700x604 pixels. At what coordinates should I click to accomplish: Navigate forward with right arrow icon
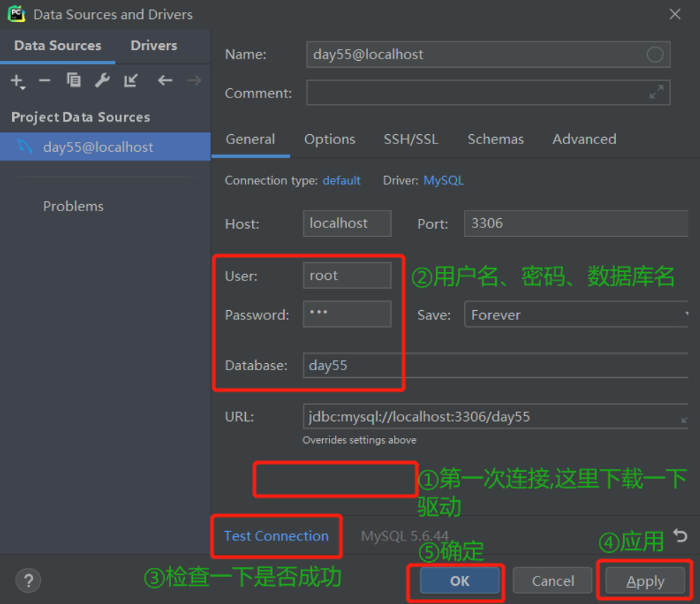[194, 81]
